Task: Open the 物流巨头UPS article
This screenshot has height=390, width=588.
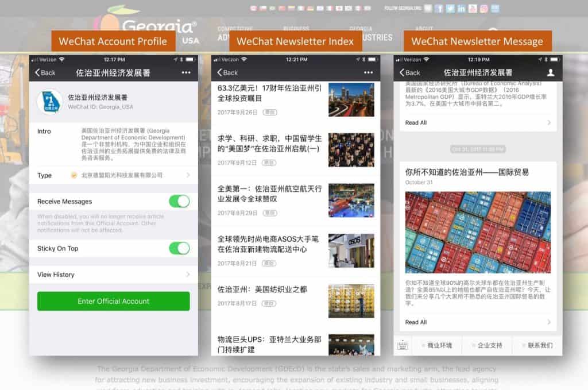Action: point(270,344)
